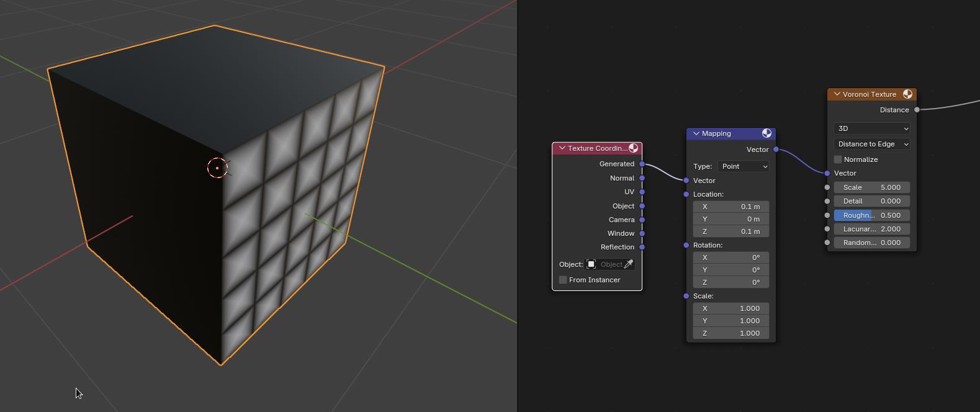Screen dimensions: 980x412
Task: Open the 3D dimensions dropdown
Action: tap(872, 128)
